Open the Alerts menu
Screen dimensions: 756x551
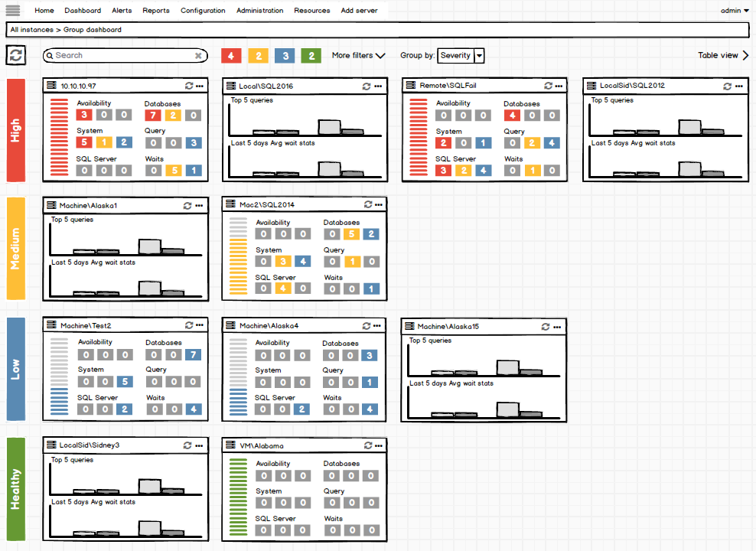[121, 10]
